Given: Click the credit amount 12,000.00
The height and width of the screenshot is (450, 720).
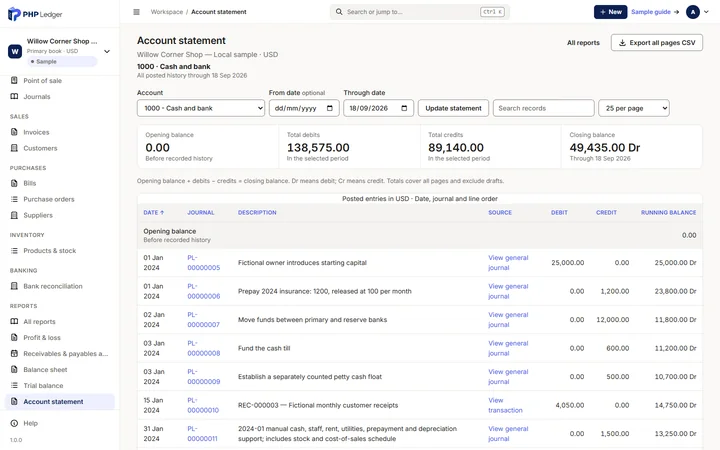Looking at the screenshot, I should (613, 320).
